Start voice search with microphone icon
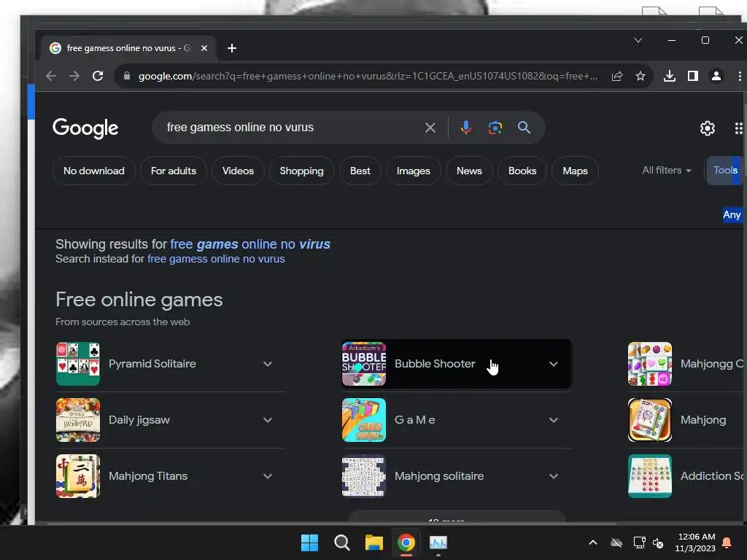 tap(466, 128)
